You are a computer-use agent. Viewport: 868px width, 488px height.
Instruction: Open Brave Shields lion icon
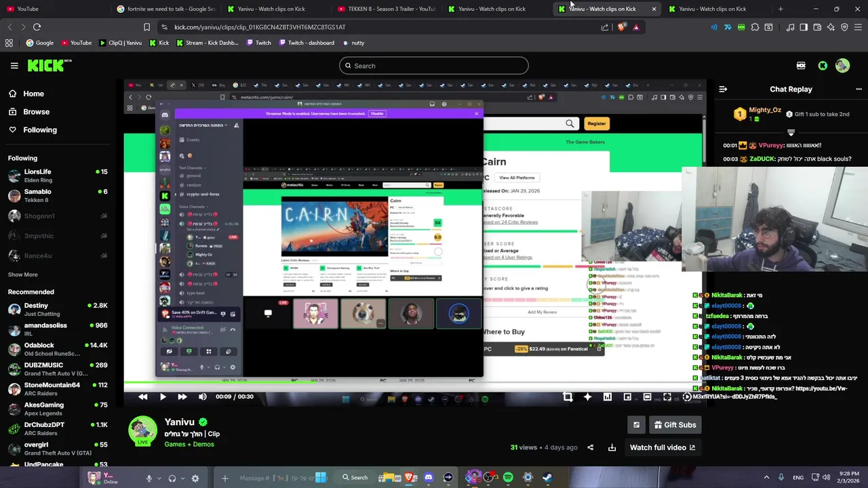click(622, 27)
